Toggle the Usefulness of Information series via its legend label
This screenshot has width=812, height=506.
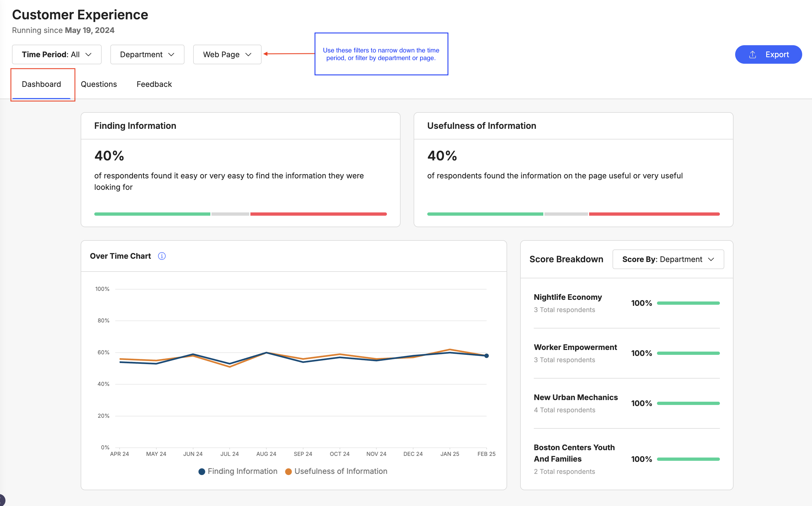(341, 471)
